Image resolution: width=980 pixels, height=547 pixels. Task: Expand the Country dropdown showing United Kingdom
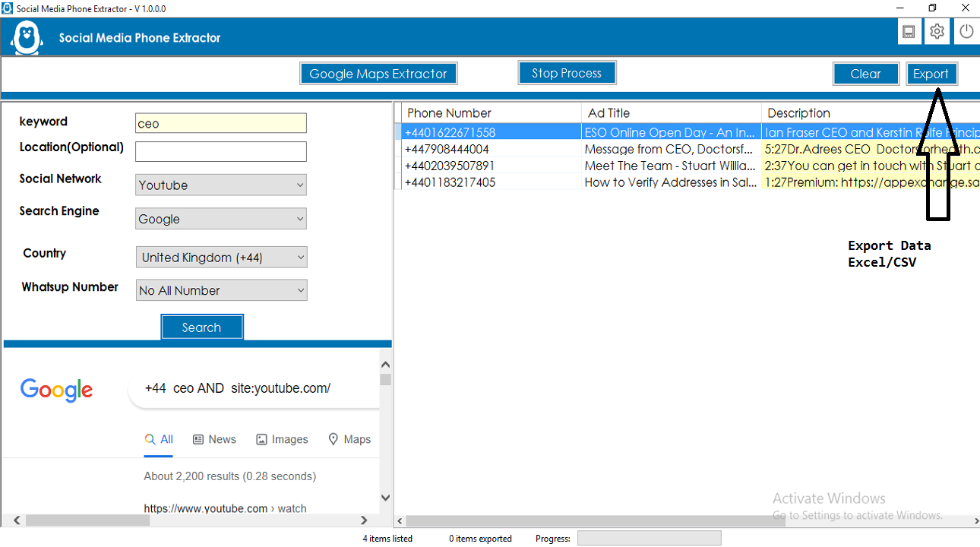pyautogui.click(x=221, y=257)
